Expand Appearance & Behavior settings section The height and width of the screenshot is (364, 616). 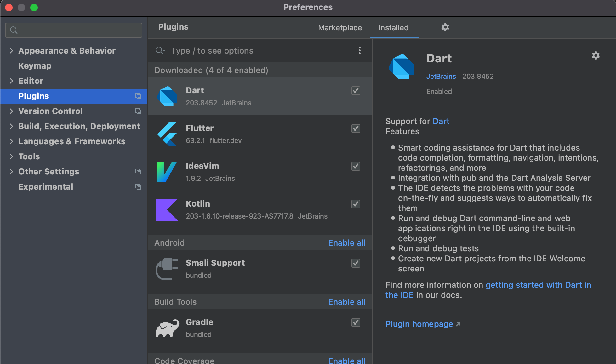coord(11,51)
